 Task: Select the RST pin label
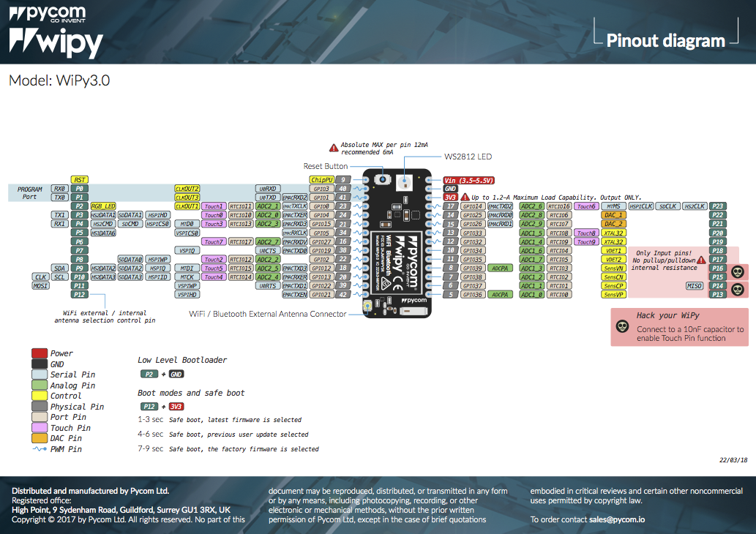(x=79, y=179)
